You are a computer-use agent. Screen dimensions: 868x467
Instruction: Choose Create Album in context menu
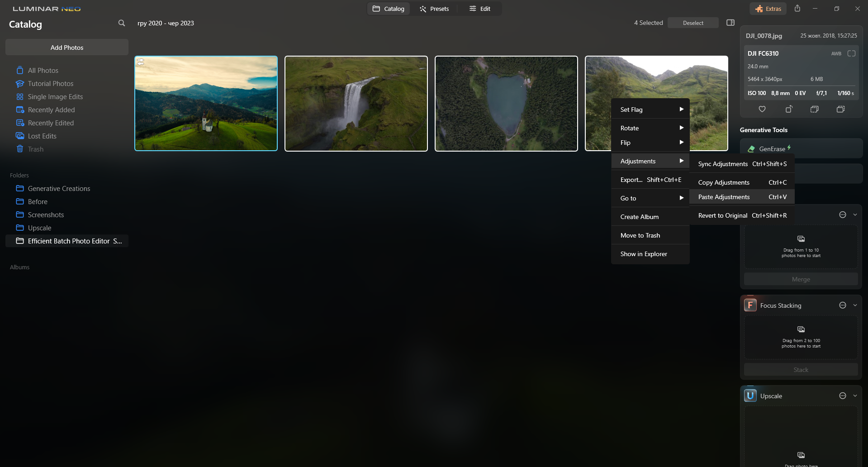click(650, 217)
